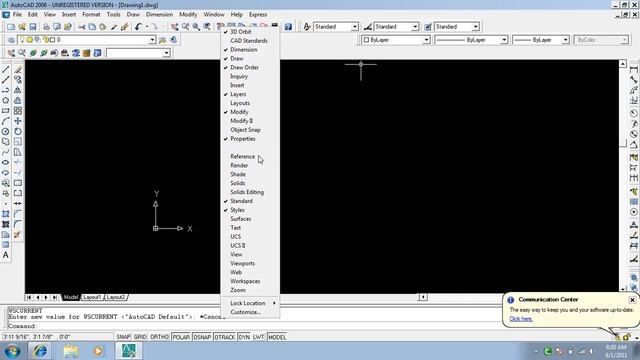Open the Dimension menu in menu bar
The height and width of the screenshot is (360, 640).
click(x=159, y=14)
